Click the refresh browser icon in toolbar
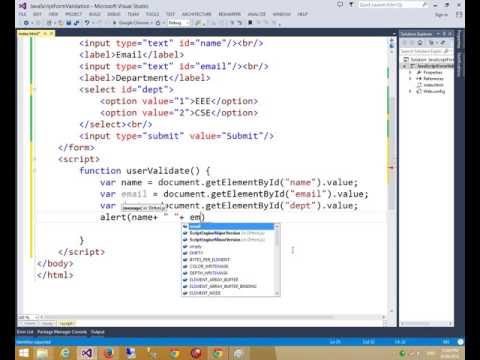The image size is (480, 360). click(158, 23)
